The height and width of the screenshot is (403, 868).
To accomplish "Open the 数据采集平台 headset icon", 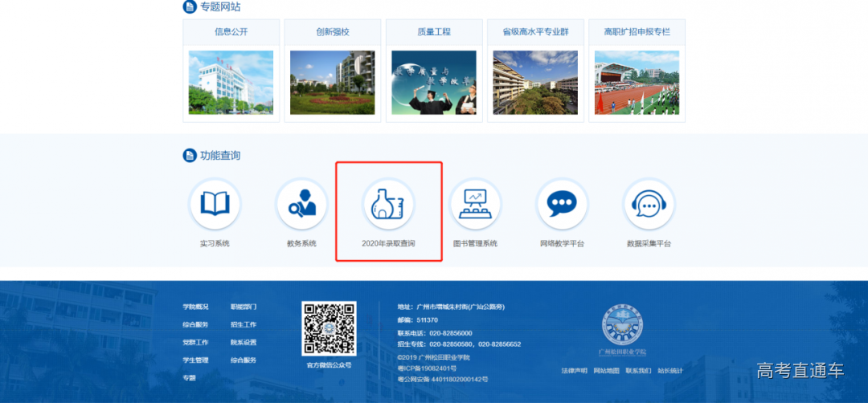I will pos(649,204).
